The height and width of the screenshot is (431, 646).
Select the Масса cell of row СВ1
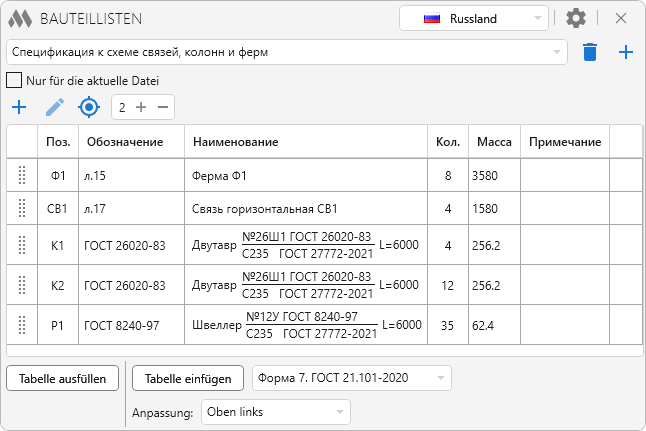pyautogui.click(x=494, y=209)
